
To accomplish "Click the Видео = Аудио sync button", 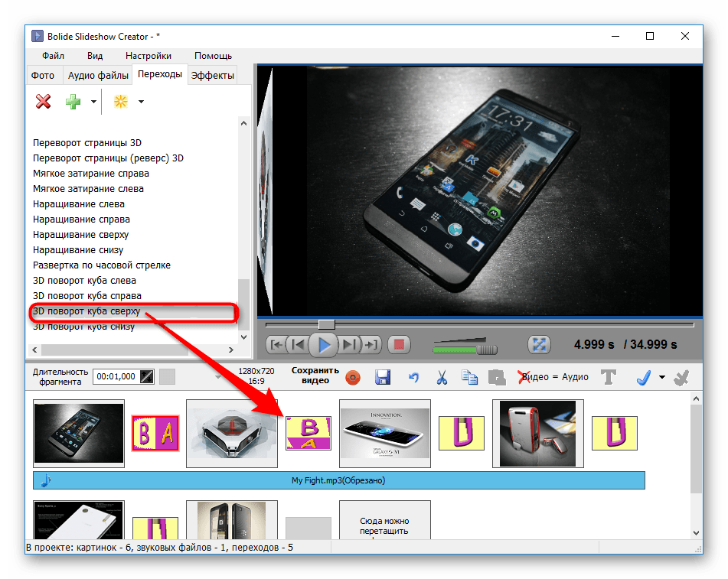I will pos(553,377).
